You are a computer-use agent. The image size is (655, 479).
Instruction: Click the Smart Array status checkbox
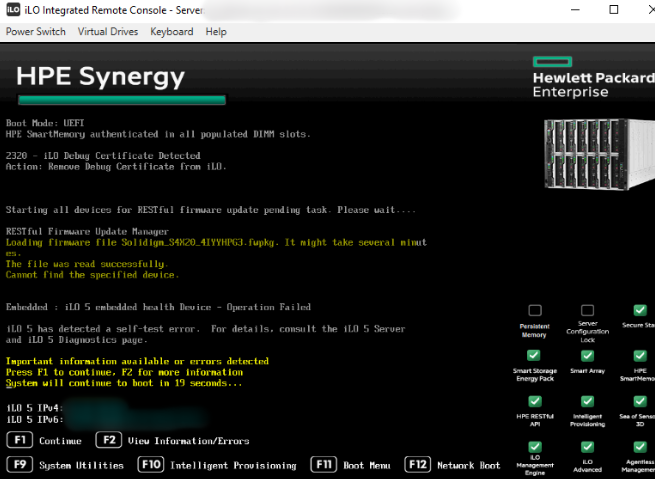tap(587, 355)
